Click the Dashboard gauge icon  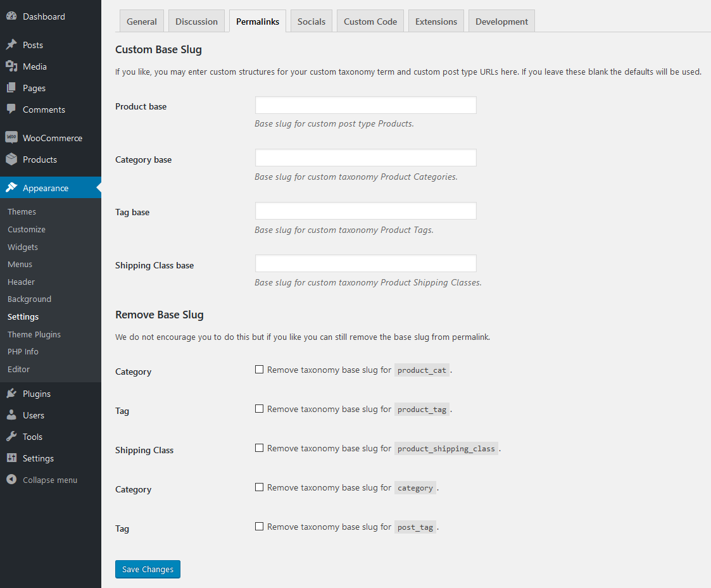pyautogui.click(x=11, y=16)
